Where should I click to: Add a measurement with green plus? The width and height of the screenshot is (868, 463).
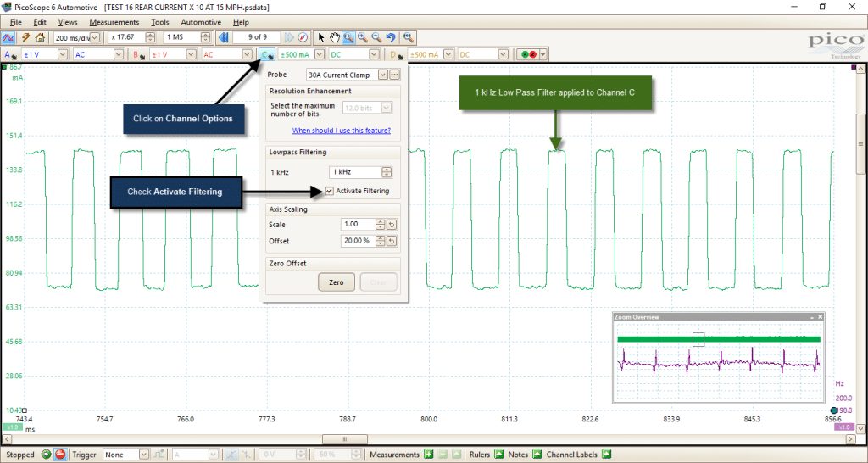point(428,455)
